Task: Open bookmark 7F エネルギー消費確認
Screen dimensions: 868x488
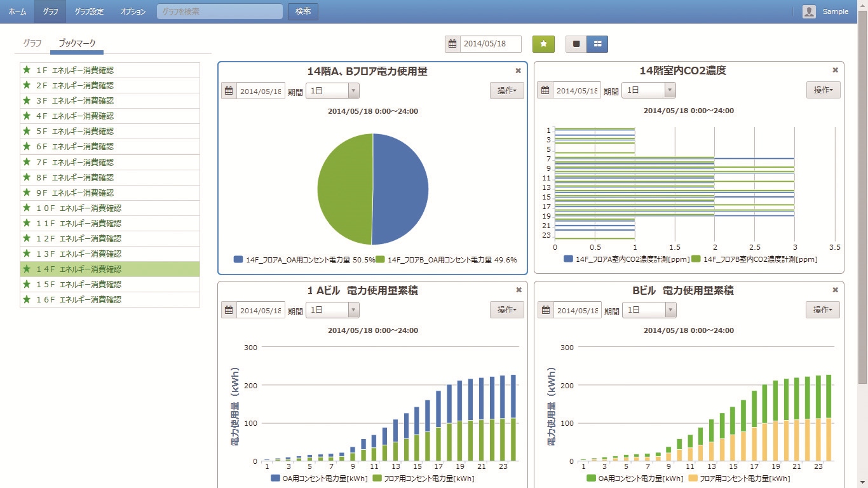Action: (x=110, y=162)
